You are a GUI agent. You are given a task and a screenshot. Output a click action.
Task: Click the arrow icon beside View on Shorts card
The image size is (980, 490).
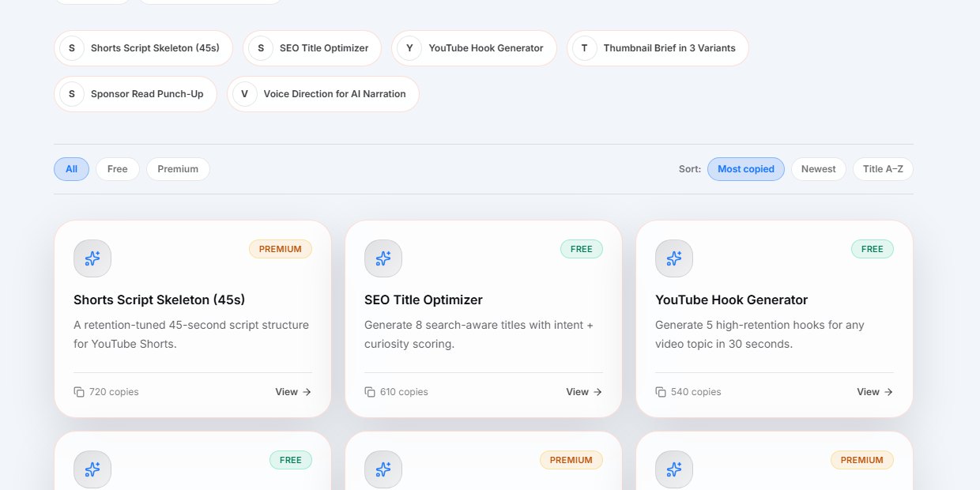[307, 392]
